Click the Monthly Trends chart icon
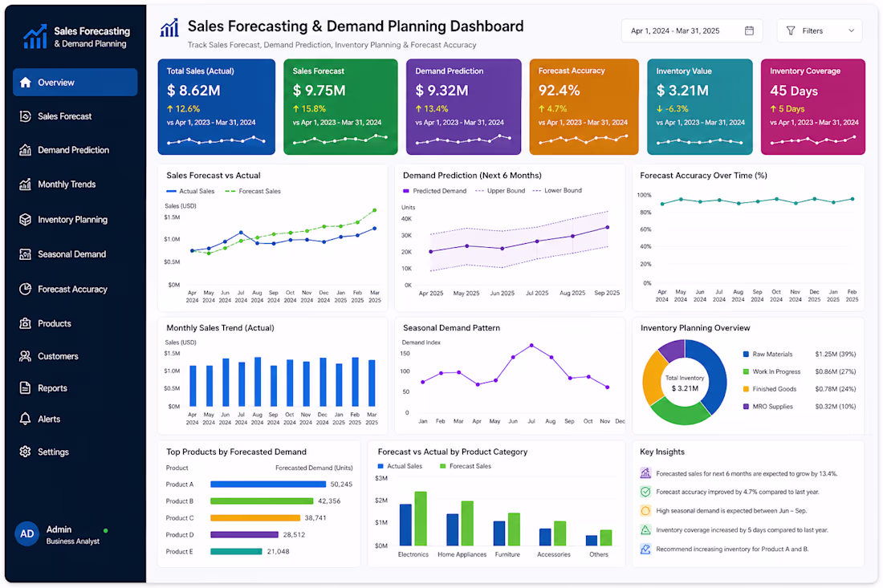 (x=25, y=185)
